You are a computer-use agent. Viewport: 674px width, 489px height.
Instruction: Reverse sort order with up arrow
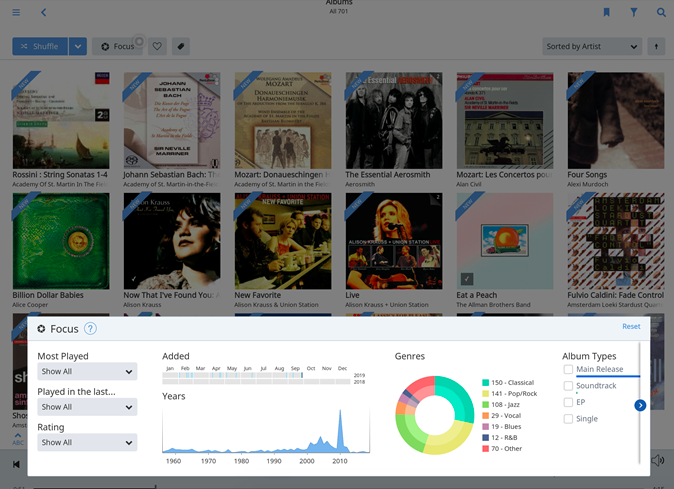pyautogui.click(x=656, y=46)
